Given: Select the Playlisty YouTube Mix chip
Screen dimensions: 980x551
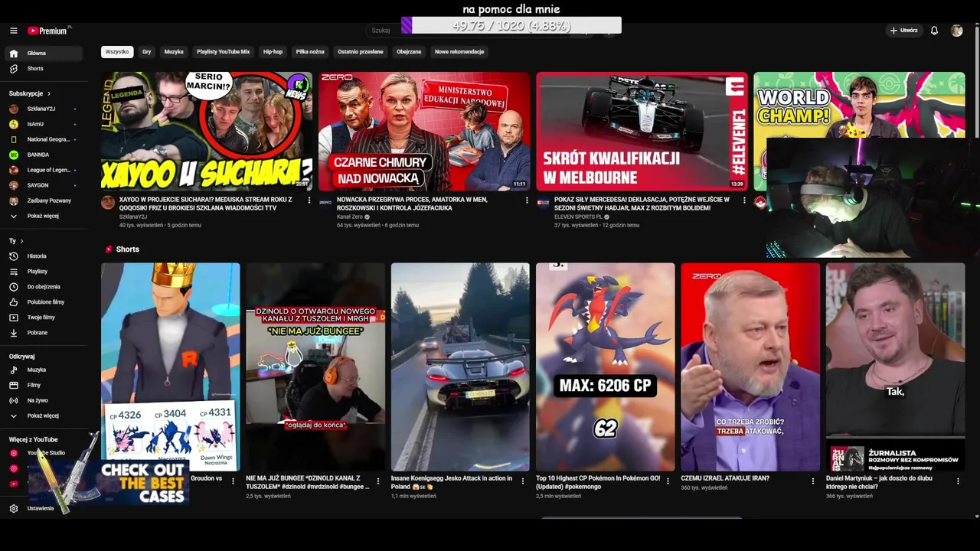Looking at the screenshot, I should (x=224, y=52).
